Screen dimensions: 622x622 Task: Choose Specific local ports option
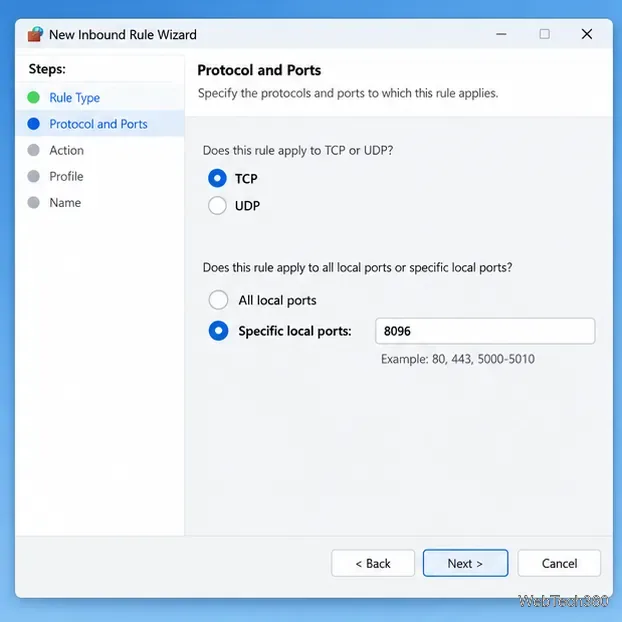pos(218,331)
